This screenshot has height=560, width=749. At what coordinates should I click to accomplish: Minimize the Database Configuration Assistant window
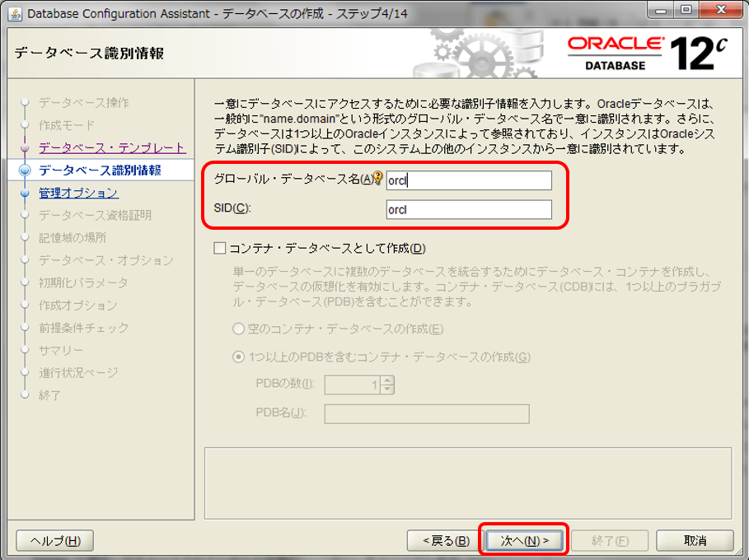(x=661, y=10)
